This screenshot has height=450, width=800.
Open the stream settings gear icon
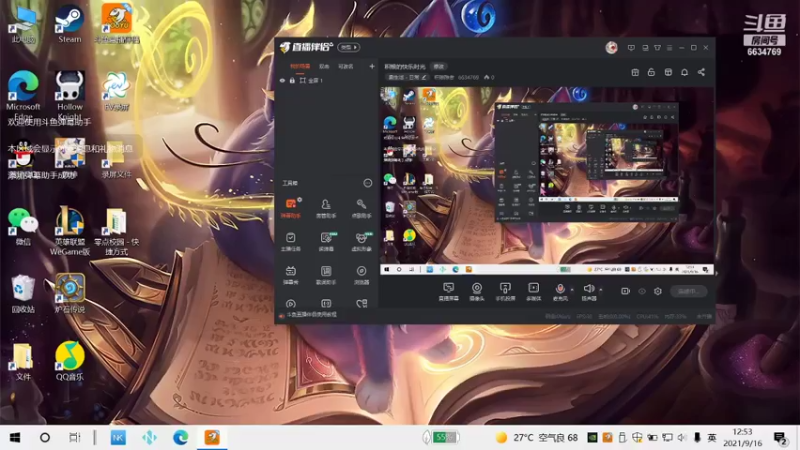658,291
